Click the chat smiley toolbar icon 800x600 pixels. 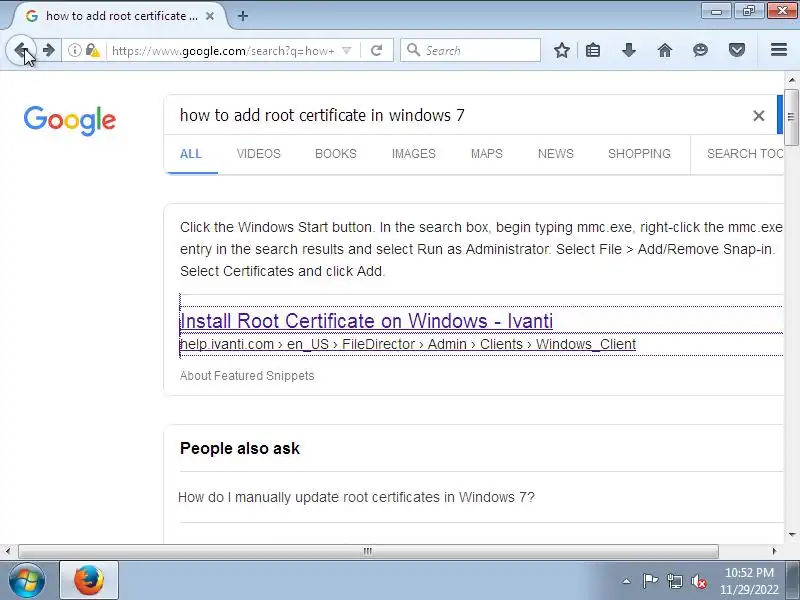point(701,50)
